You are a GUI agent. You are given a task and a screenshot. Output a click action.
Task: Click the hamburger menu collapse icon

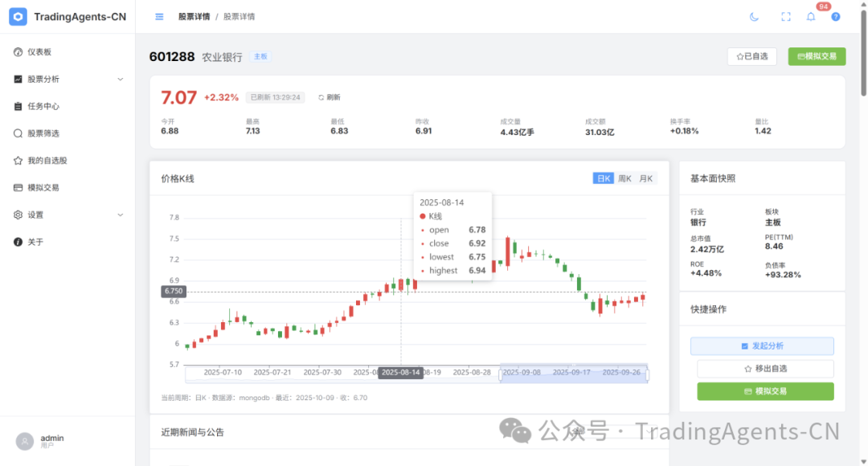click(x=159, y=16)
